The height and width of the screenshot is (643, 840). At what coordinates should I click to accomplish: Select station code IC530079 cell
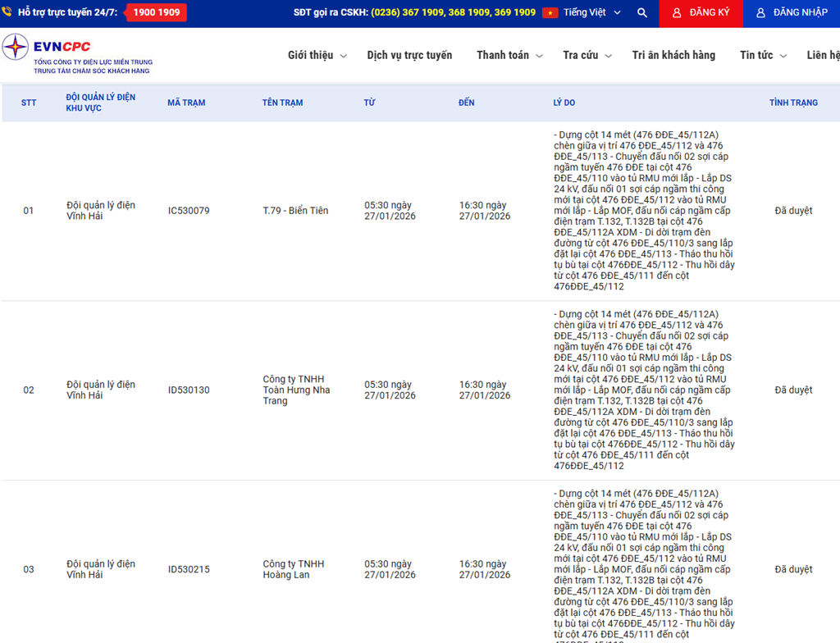coord(189,211)
